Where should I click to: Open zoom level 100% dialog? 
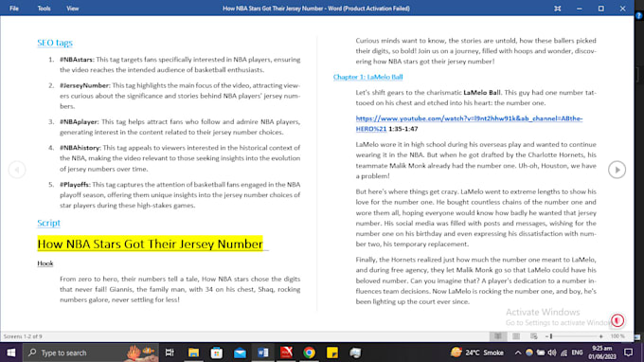point(617,336)
